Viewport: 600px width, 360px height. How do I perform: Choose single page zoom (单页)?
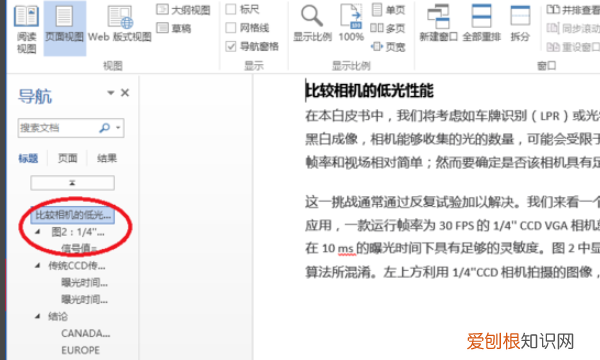[388, 10]
